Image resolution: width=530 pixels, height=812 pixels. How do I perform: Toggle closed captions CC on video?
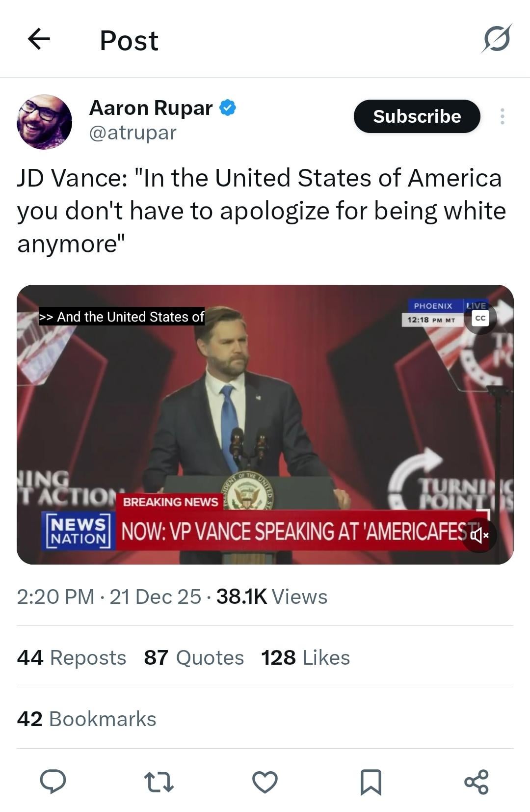[x=480, y=318]
